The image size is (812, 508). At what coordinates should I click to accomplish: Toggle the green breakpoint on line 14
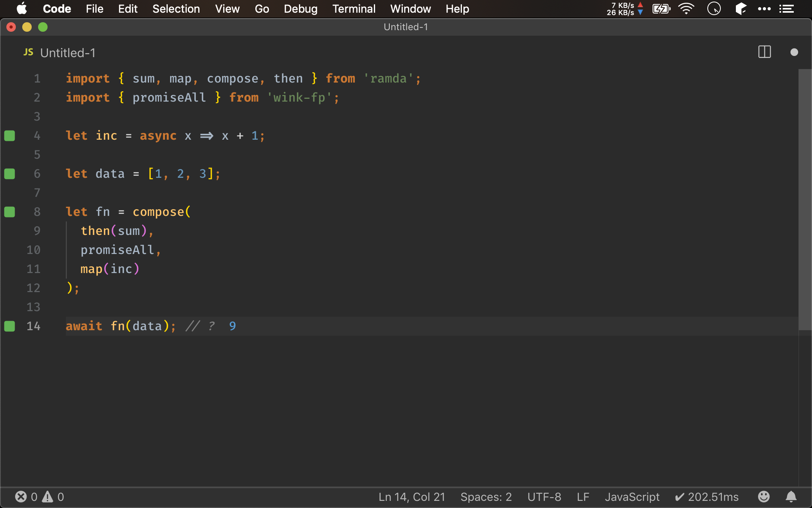(10, 326)
